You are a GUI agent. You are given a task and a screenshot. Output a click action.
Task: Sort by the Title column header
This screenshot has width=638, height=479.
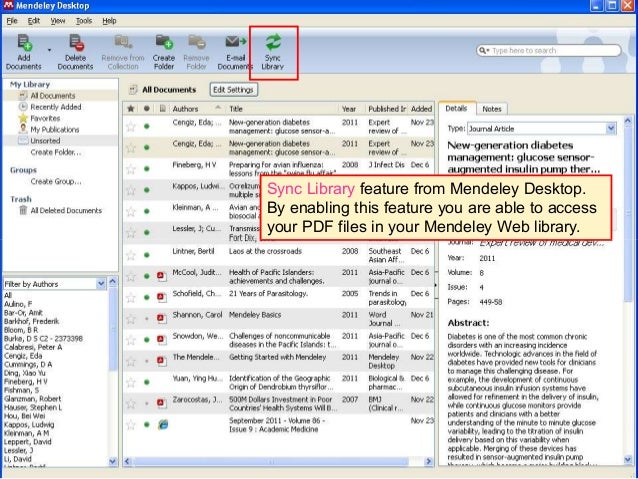[x=282, y=109]
